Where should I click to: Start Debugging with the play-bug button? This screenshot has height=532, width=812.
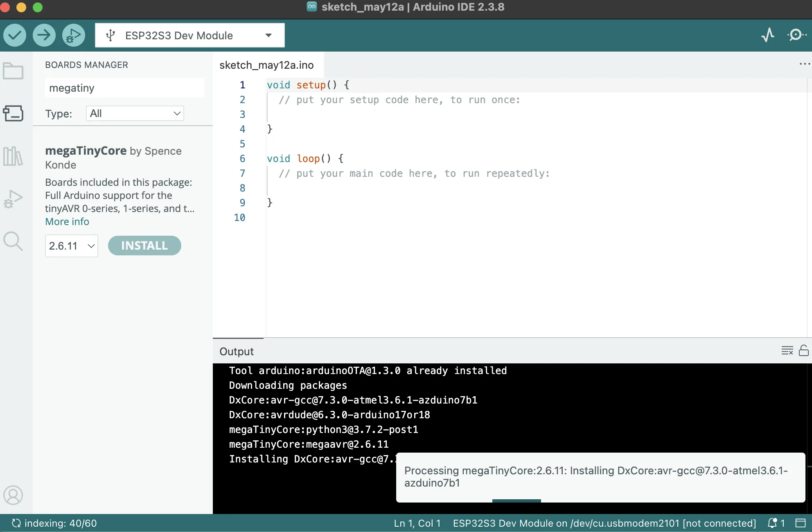74,35
